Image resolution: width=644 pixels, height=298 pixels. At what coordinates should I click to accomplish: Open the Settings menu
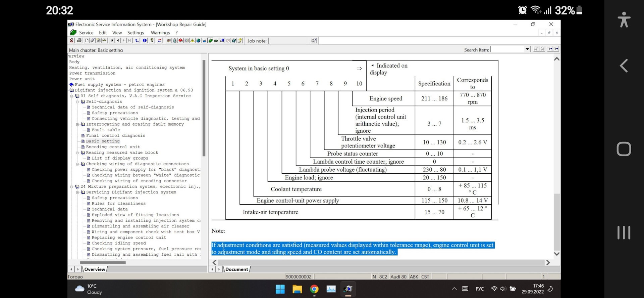pyautogui.click(x=136, y=33)
